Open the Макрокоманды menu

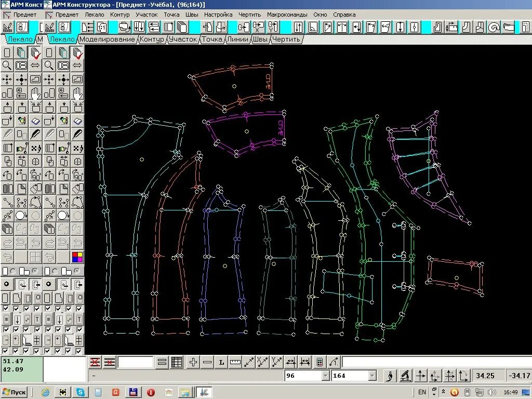[x=287, y=15]
